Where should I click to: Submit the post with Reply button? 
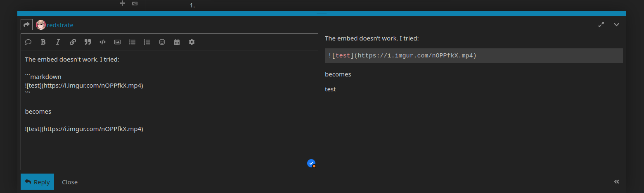pyautogui.click(x=37, y=182)
